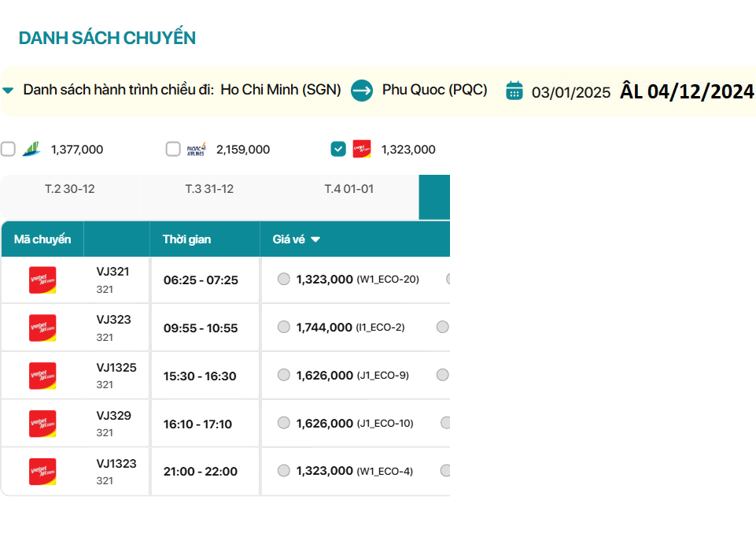Switch to the T.2 30-12 date tab
Viewport: 756px width, 537px height.
[70, 189]
